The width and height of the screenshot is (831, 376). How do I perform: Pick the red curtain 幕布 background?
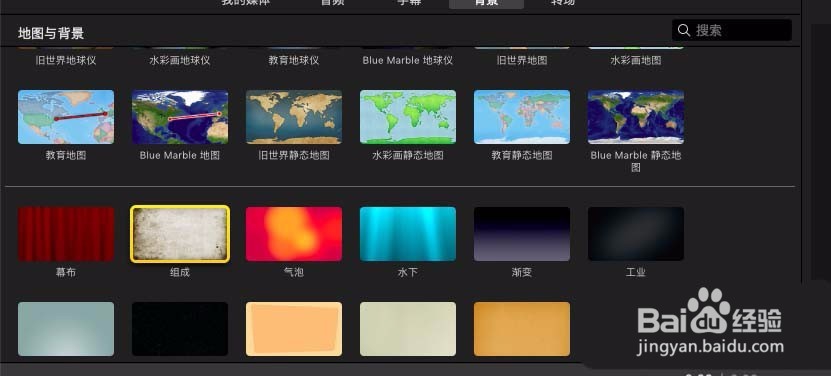(66, 234)
